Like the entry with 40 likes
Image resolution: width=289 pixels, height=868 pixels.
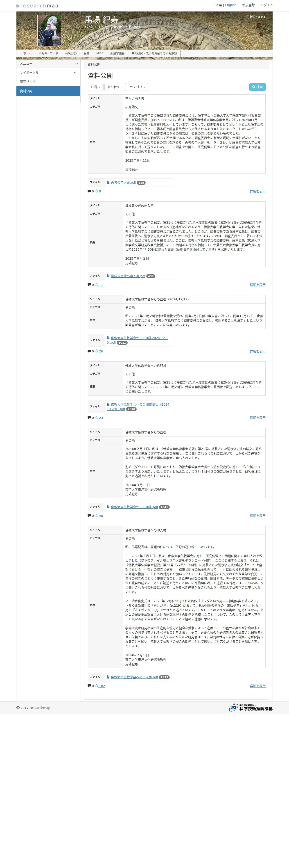[x=99, y=516]
